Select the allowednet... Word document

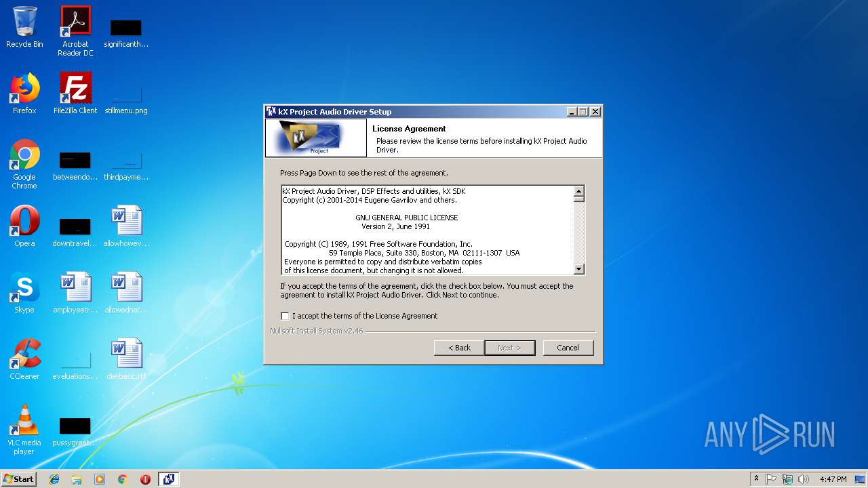[x=126, y=293]
